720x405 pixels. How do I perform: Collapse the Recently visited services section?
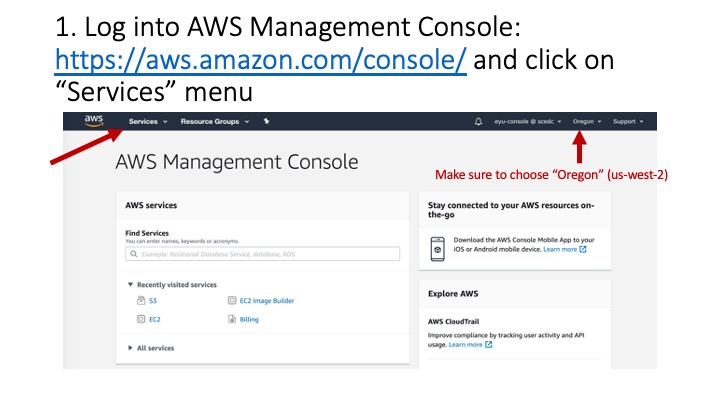[x=130, y=285]
